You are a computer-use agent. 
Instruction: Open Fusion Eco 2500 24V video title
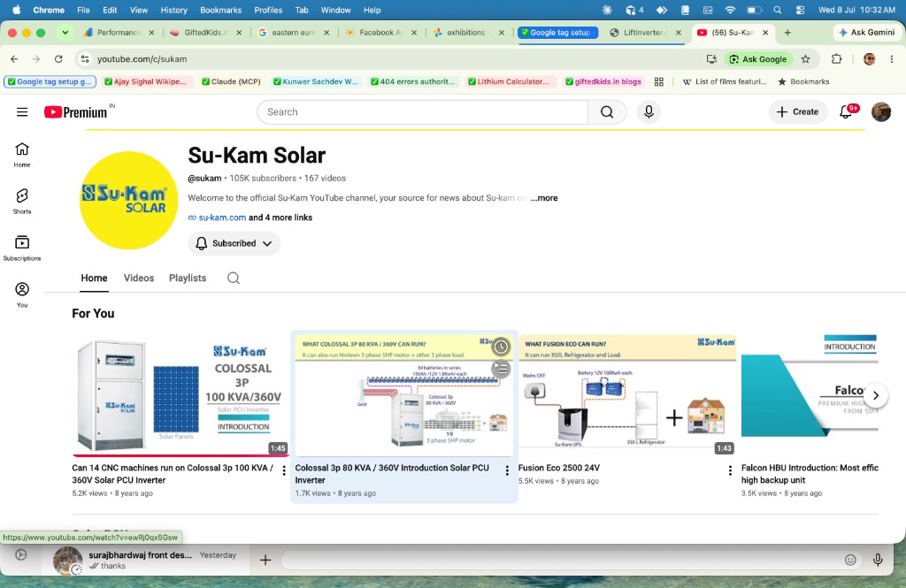pyautogui.click(x=559, y=469)
